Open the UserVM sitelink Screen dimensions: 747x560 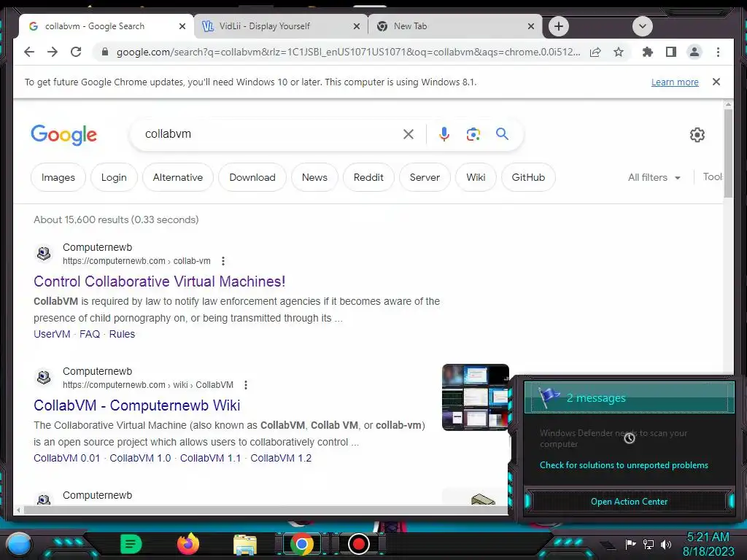click(x=52, y=334)
